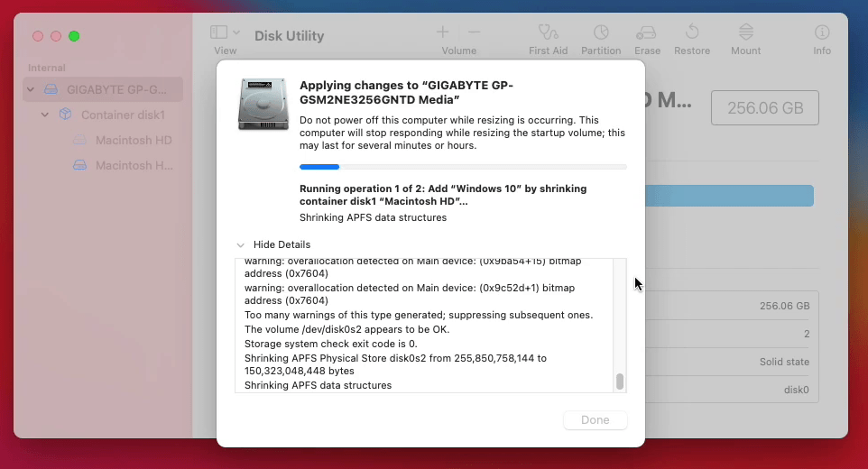This screenshot has height=469, width=868.
Task: Click the Done button in the dialog
Action: click(x=596, y=419)
